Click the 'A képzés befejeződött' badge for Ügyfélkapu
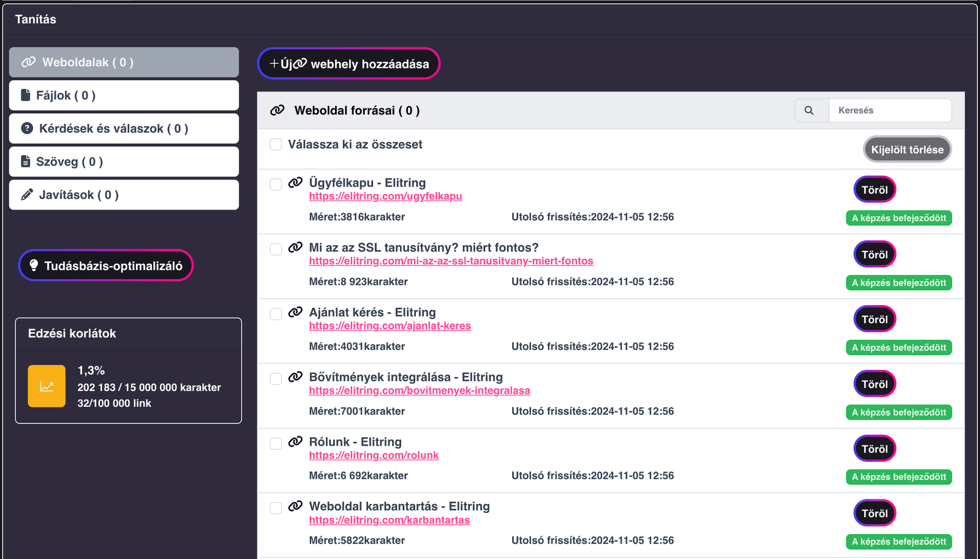Image resolution: width=980 pixels, height=559 pixels. point(899,218)
